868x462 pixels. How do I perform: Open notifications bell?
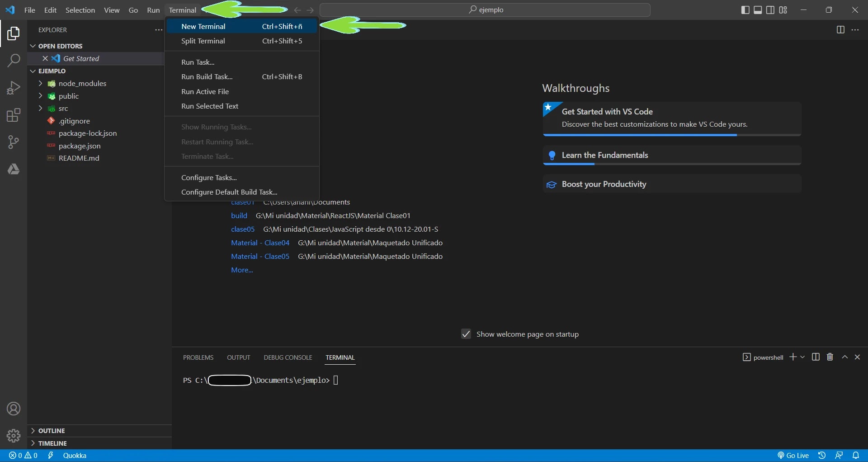pyautogui.click(x=856, y=456)
